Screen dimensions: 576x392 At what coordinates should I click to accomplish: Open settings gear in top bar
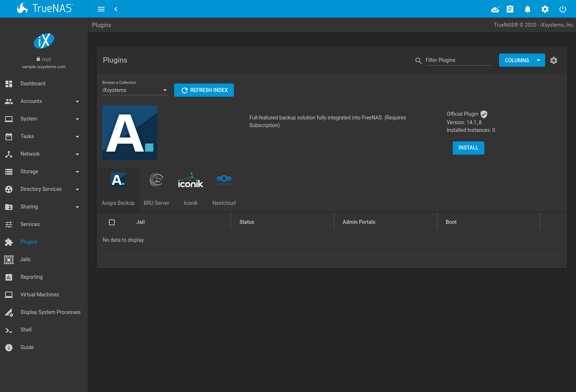tap(545, 9)
